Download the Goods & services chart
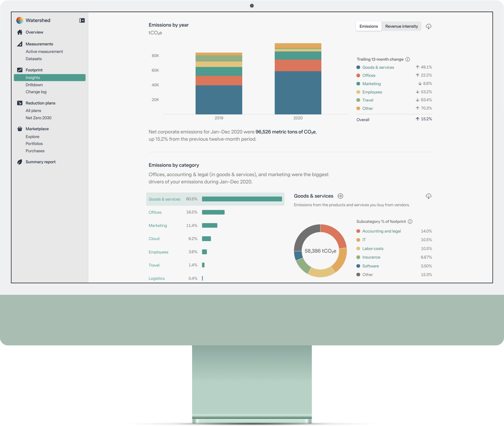This screenshot has height=426, width=504. pos(428,196)
